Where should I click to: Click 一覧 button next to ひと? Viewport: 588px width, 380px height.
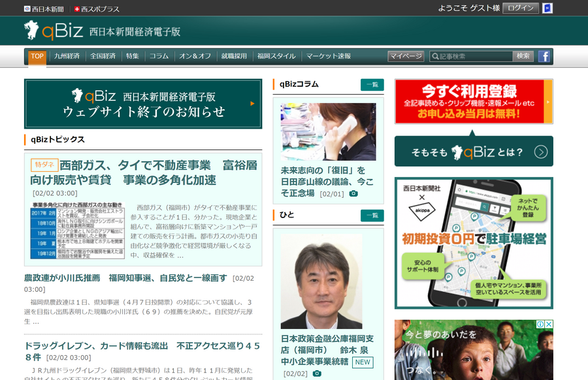[x=372, y=215]
